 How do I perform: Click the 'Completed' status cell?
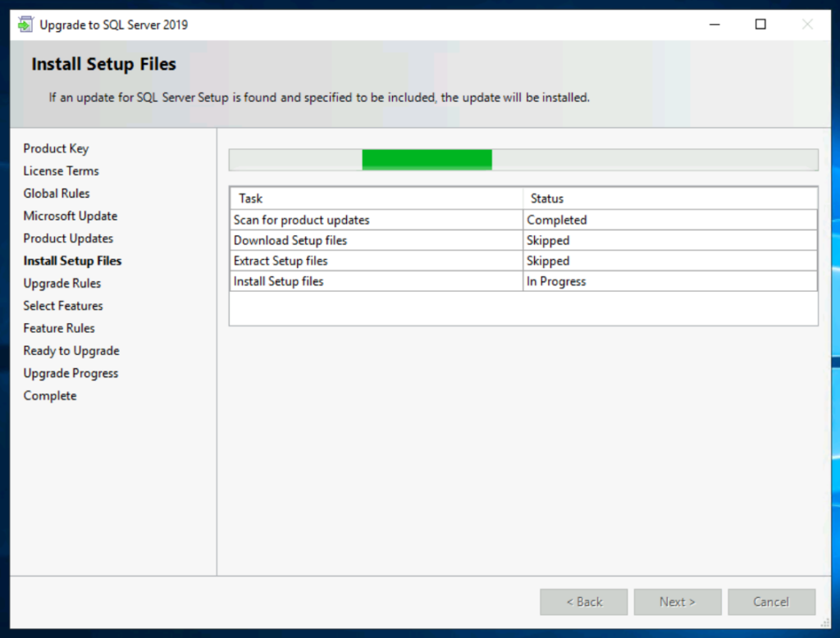coord(670,220)
